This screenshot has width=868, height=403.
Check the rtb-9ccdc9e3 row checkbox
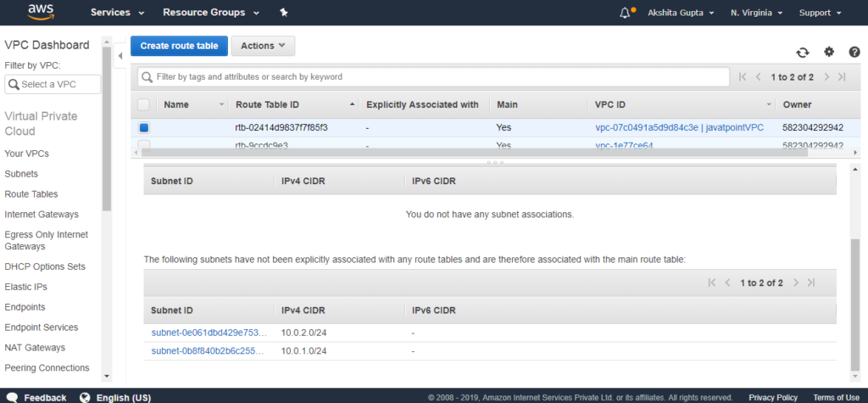click(x=144, y=145)
